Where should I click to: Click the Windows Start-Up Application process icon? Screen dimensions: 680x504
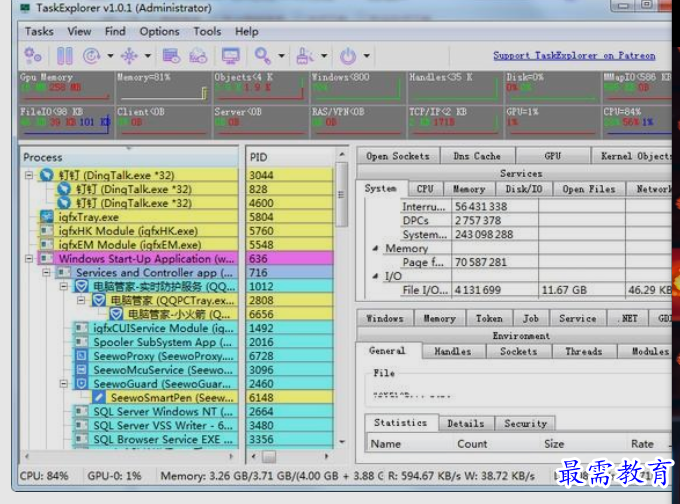[x=46, y=259]
